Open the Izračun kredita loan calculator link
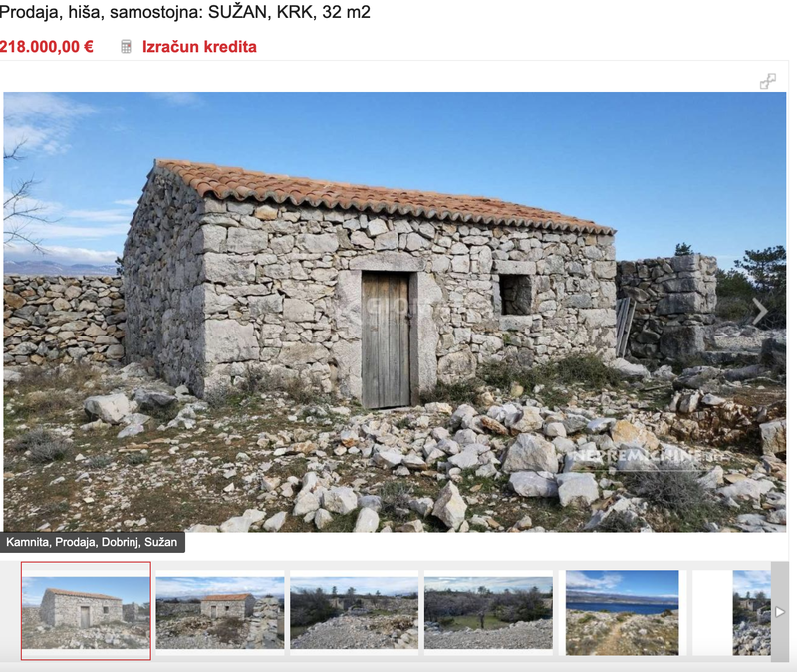Image resolution: width=797 pixels, height=672 pixels. [199, 46]
